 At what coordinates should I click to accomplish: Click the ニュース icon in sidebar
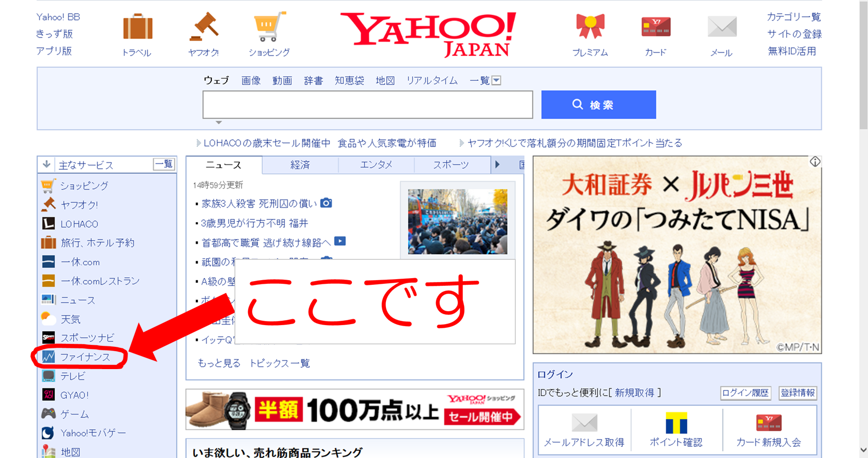click(48, 300)
